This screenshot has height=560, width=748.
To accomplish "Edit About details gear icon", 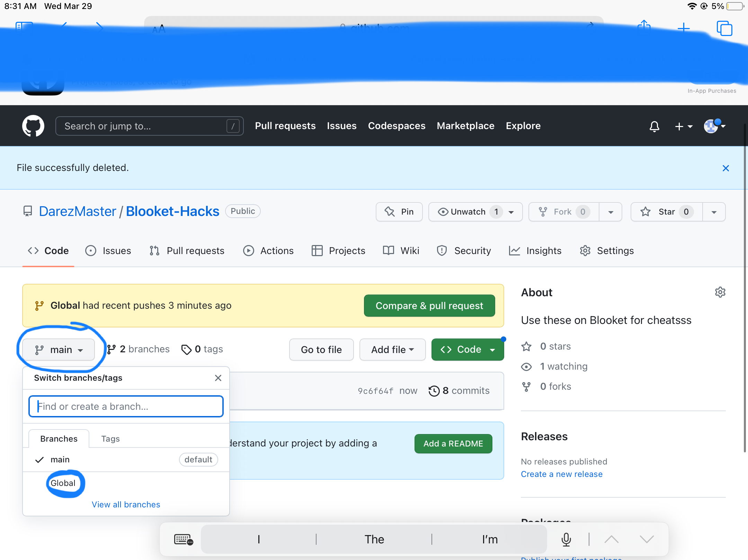I will 720,292.
